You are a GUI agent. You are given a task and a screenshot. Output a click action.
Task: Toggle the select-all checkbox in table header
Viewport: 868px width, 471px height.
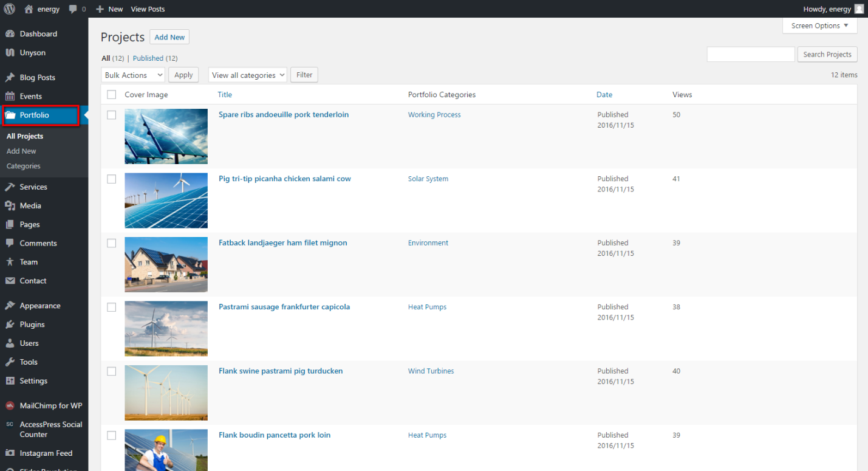[111, 95]
